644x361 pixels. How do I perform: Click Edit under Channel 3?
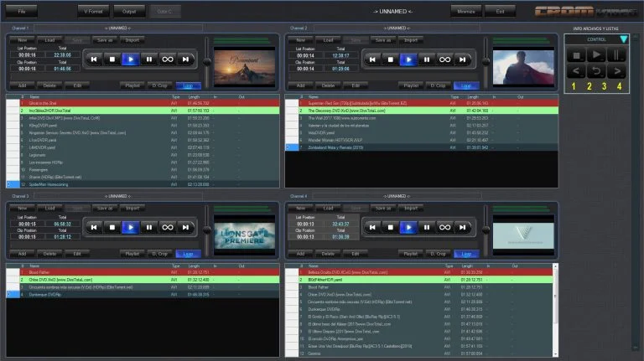(77, 254)
